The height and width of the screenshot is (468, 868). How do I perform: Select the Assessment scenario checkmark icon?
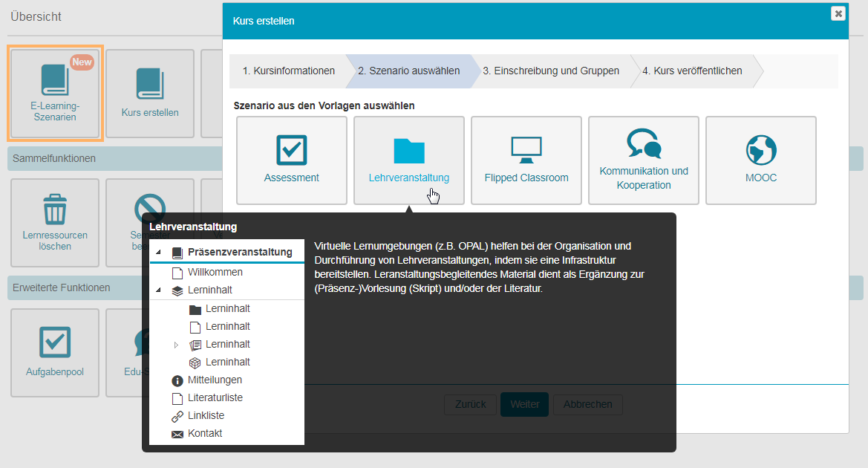(291, 149)
